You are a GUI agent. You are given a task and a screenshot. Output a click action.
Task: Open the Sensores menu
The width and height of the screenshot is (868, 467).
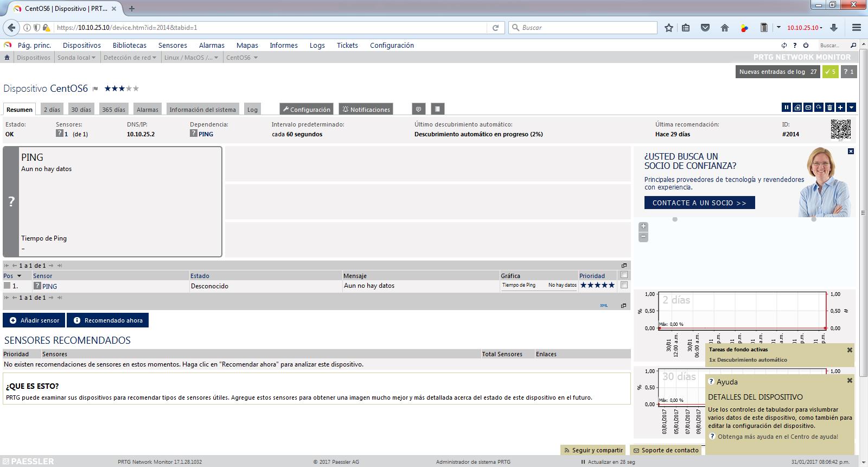click(x=173, y=46)
